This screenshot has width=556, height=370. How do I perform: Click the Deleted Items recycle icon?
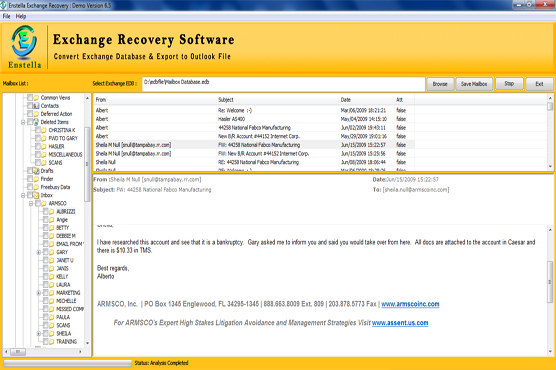pos(36,122)
